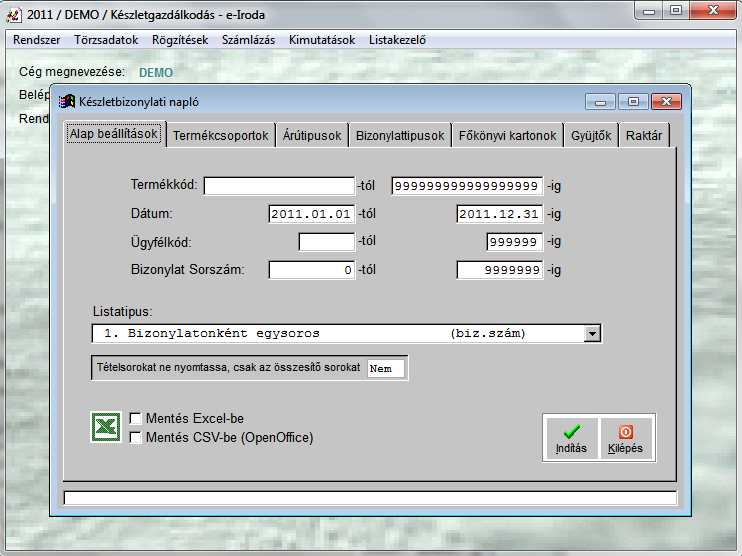This screenshot has width=742, height=556.
Task: Switch to the Termékcsoportok tab
Action: 221,136
